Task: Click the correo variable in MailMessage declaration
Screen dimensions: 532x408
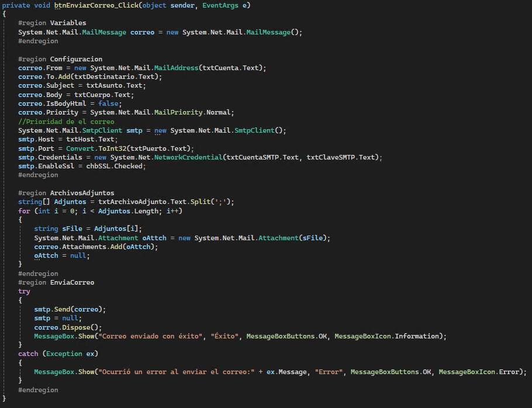Action: 142,32
